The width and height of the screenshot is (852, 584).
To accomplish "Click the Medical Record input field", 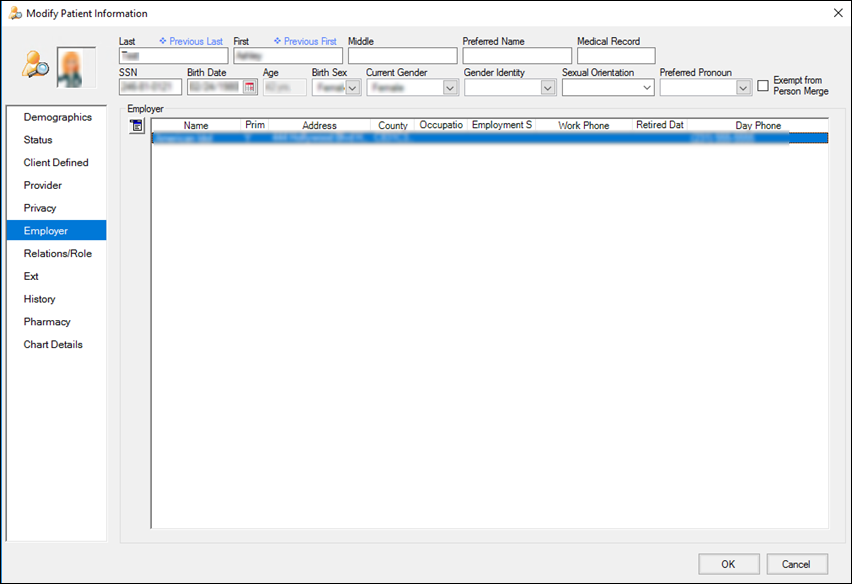I will (616, 55).
